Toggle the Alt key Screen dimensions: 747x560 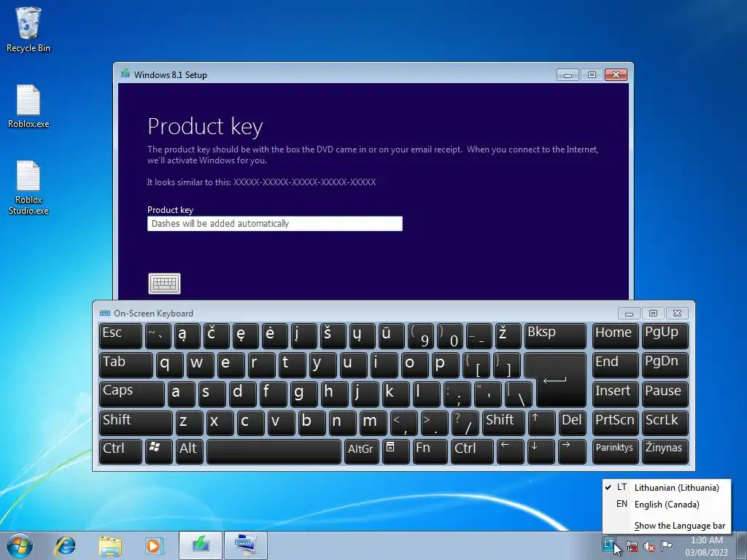point(190,451)
